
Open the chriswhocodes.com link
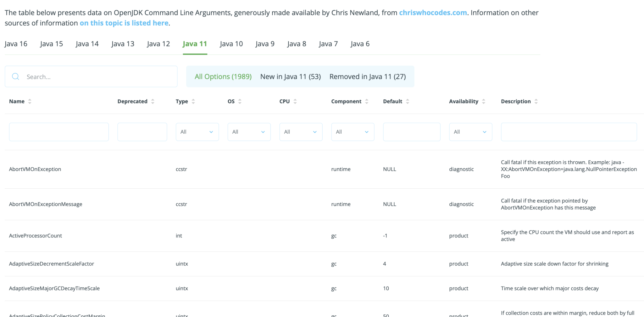(433, 13)
